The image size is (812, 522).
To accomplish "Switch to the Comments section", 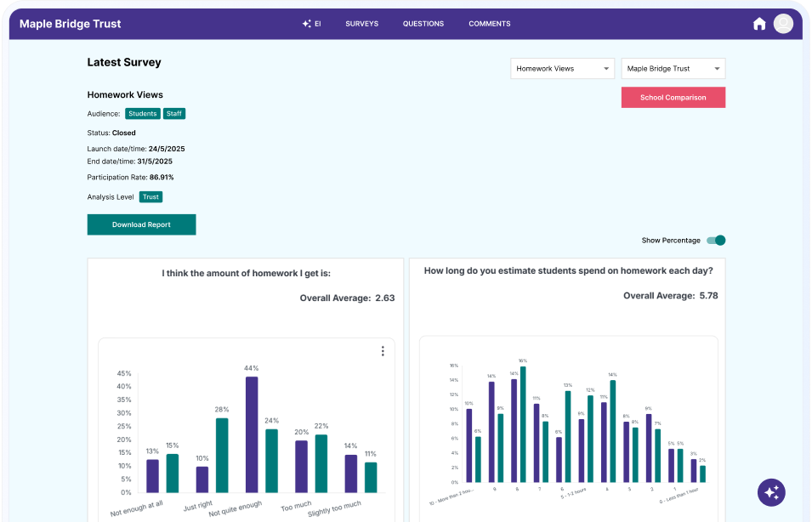I will click(490, 24).
